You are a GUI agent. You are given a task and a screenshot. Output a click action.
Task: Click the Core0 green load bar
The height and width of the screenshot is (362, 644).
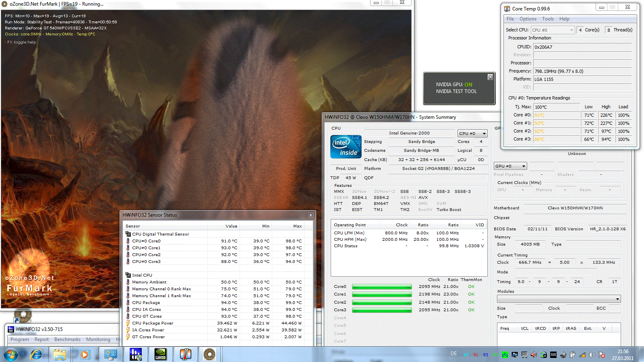[382, 287]
